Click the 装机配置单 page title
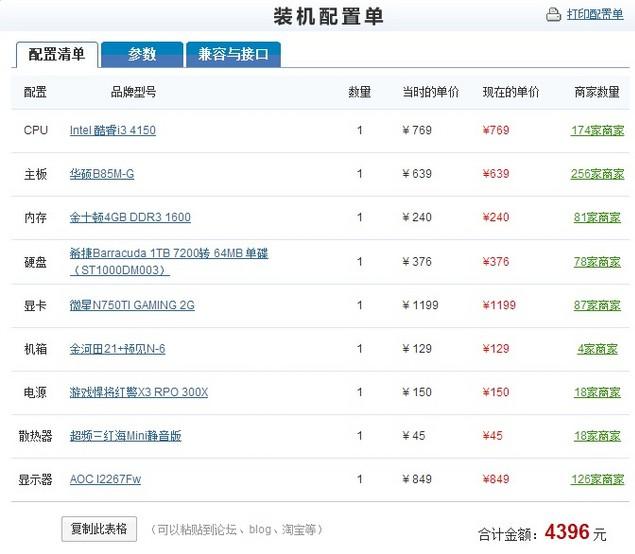 (x=328, y=17)
